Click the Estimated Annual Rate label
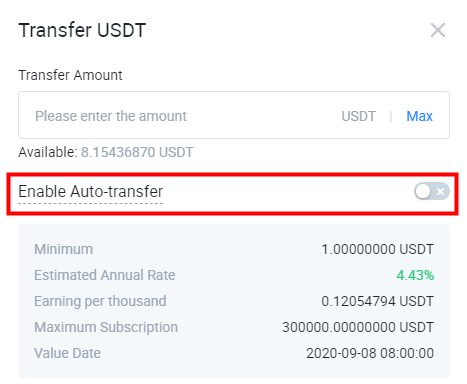 pyautogui.click(x=105, y=275)
